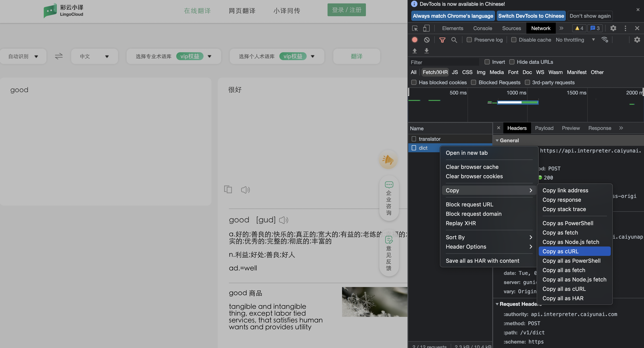The width and height of the screenshot is (644, 348).
Task: Open the network search icon
Action: point(455,40)
